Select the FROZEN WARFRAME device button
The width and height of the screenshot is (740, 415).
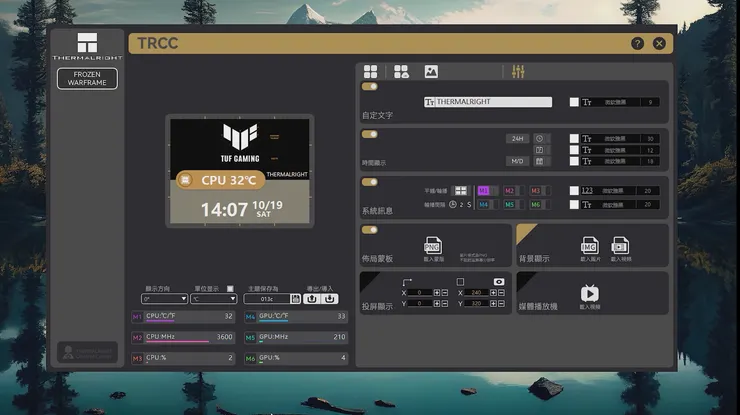(x=87, y=78)
